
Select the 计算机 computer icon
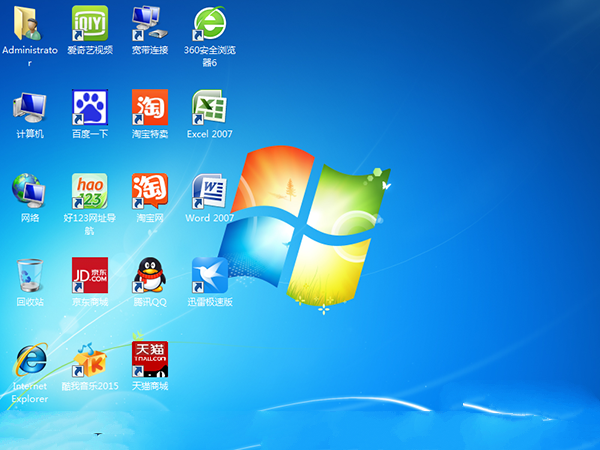(30, 108)
